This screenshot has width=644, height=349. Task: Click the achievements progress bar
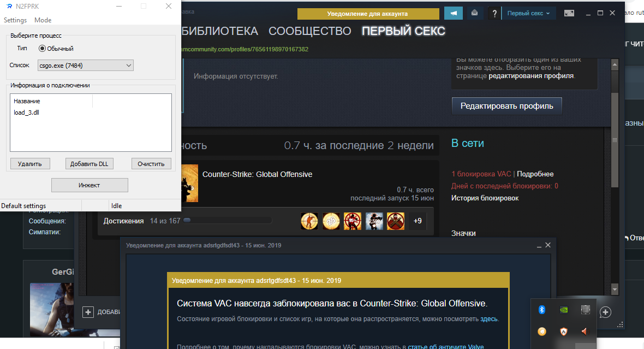click(228, 220)
